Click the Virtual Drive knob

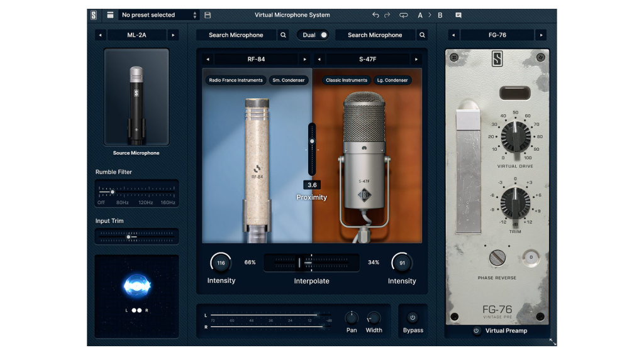[516, 137]
